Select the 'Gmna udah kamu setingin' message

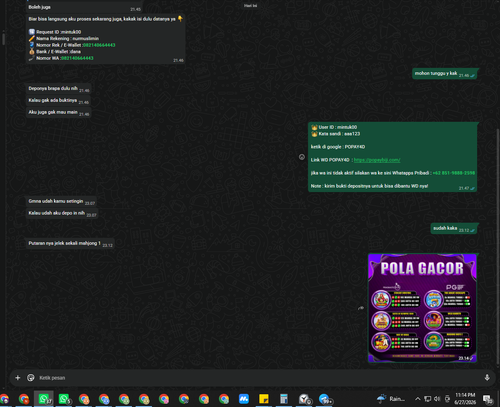62,201
